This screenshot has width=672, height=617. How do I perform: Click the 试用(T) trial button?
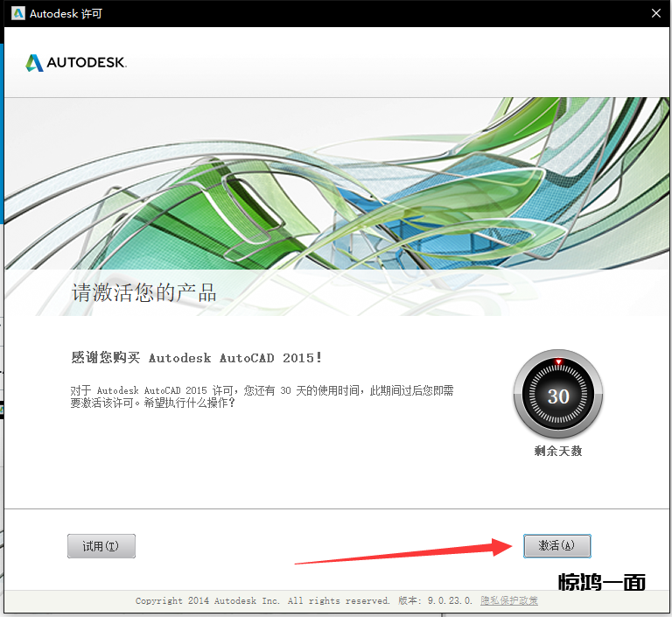(x=101, y=546)
